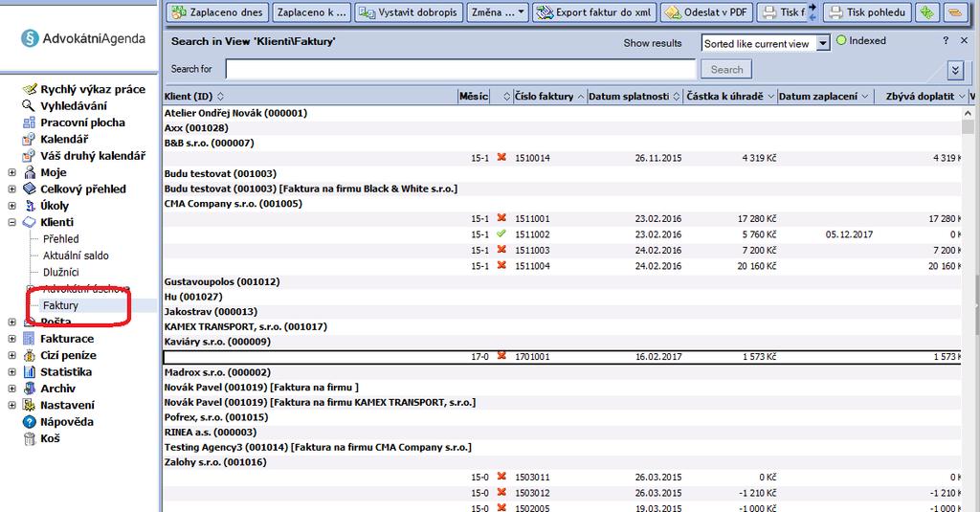Click red cross status of invoice 1511004

point(501,265)
